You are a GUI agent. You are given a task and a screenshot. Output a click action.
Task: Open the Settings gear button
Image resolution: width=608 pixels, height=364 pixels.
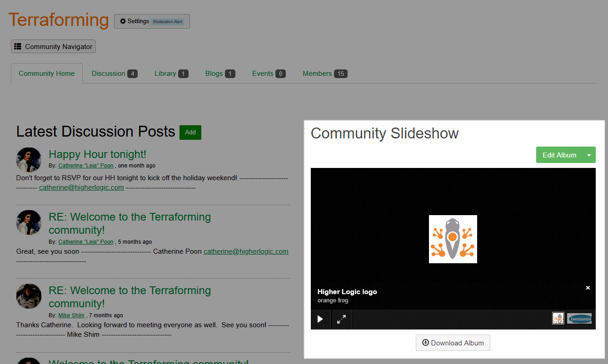tap(151, 21)
